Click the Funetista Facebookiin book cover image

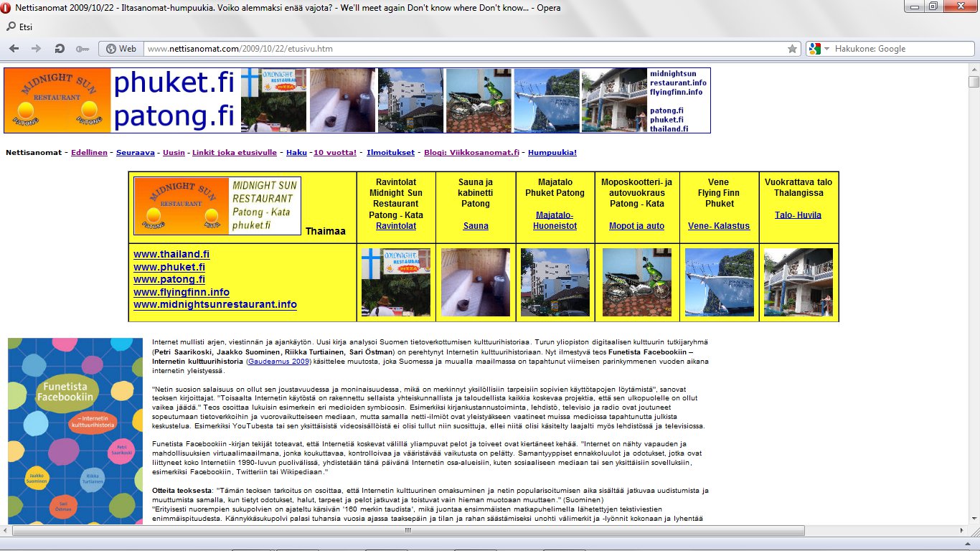click(x=75, y=430)
